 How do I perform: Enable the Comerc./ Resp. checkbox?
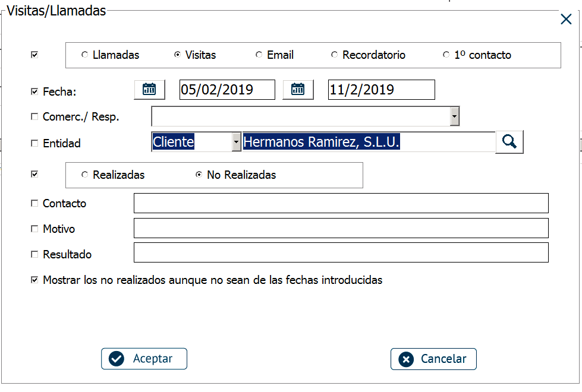[x=34, y=117]
